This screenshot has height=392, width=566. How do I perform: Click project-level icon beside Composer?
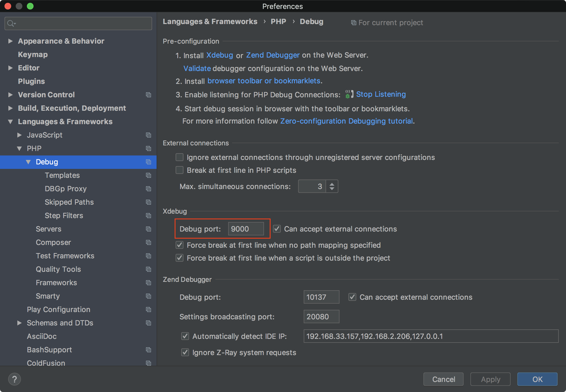point(148,242)
